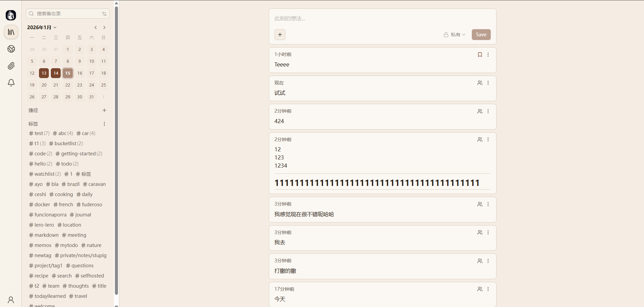Open the three-dot menu on memo 424
644x307 pixels.
pyautogui.click(x=488, y=111)
